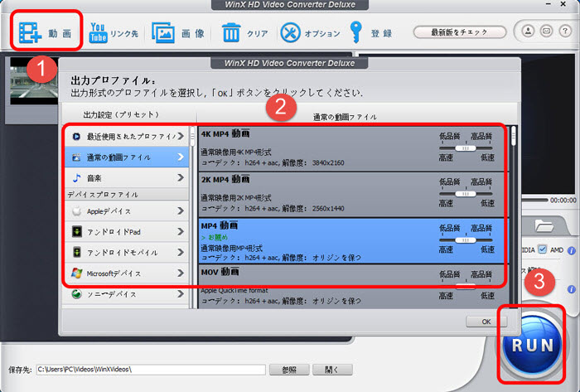Click the アンドロイドモバイル android icon
The image size is (580, 392).
[76, 253]
